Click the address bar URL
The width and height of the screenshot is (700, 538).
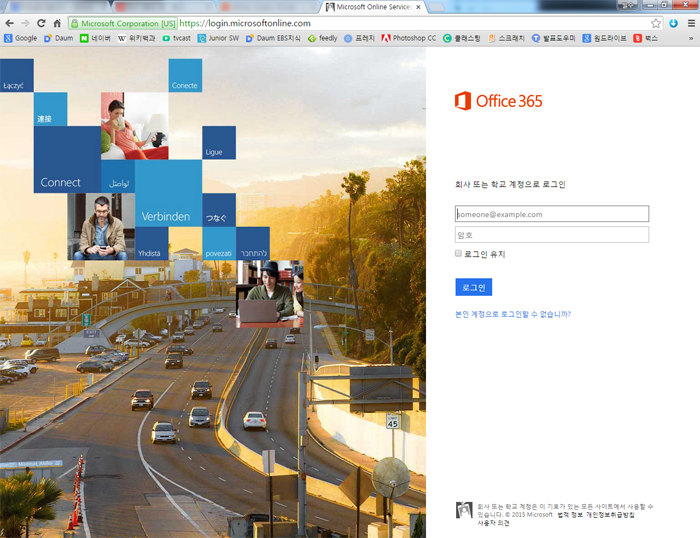tap(245, 23)
